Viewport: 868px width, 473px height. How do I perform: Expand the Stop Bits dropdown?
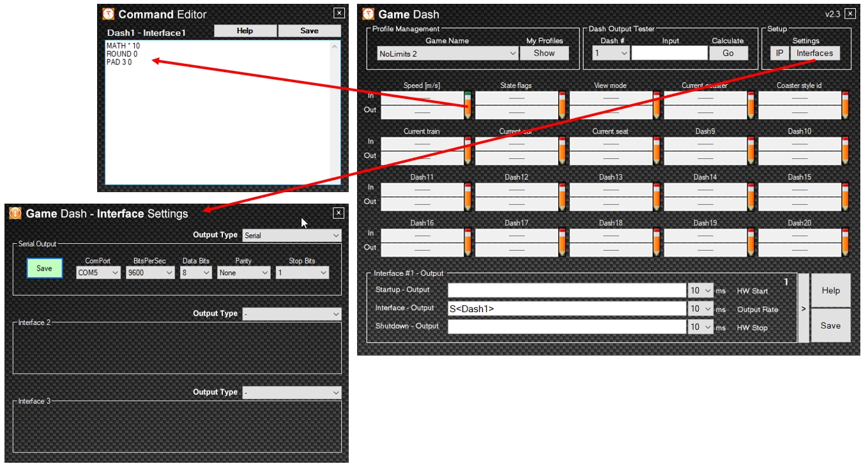pyautogui.click(x=302, y=273)
